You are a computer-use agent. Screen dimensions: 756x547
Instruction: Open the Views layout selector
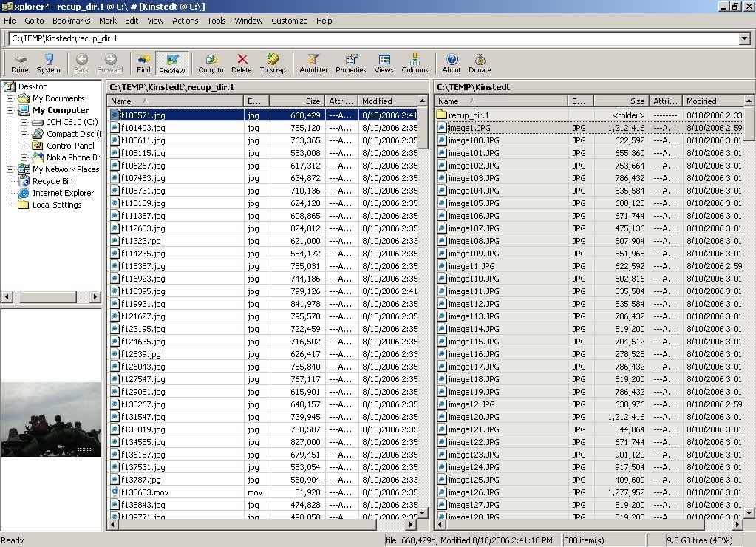tap(384, 63)
